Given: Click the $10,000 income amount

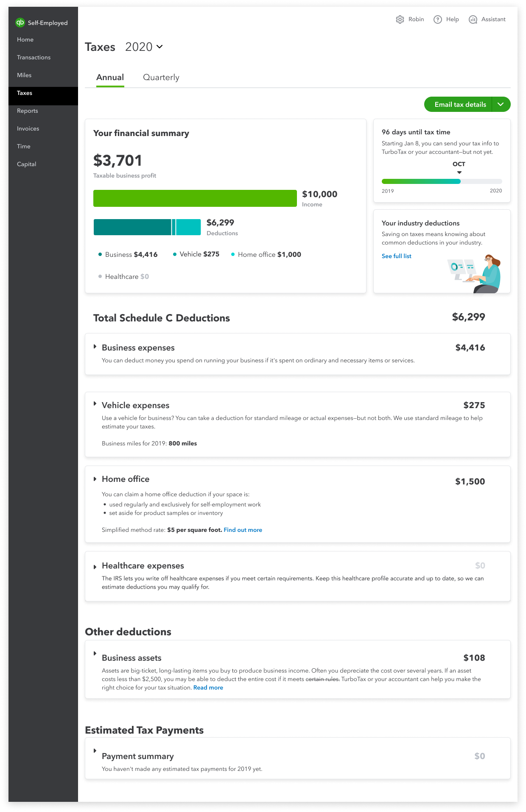Looking at the screenshot, I should click(320, 194).
